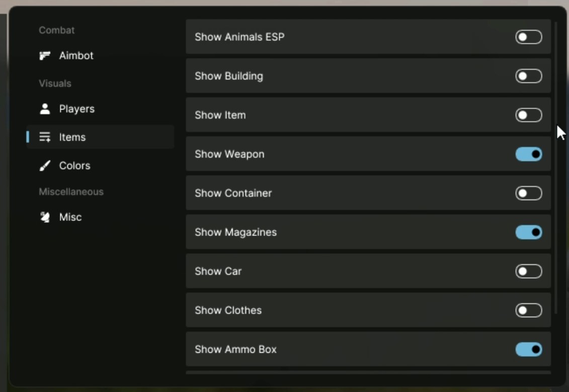Toggle the Show Item switch on
Viewport: 569px width, 392px height.
(528, 115)
